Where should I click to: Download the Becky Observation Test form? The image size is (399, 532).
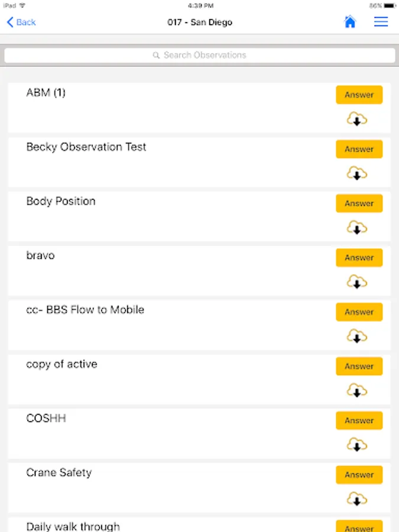[x=356, y=174]
